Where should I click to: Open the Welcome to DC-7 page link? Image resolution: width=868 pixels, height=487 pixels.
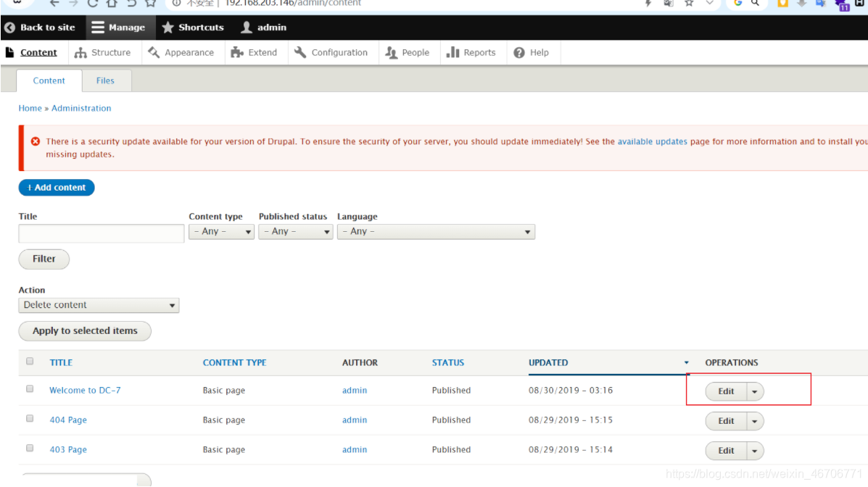click(x=86, y=390)
